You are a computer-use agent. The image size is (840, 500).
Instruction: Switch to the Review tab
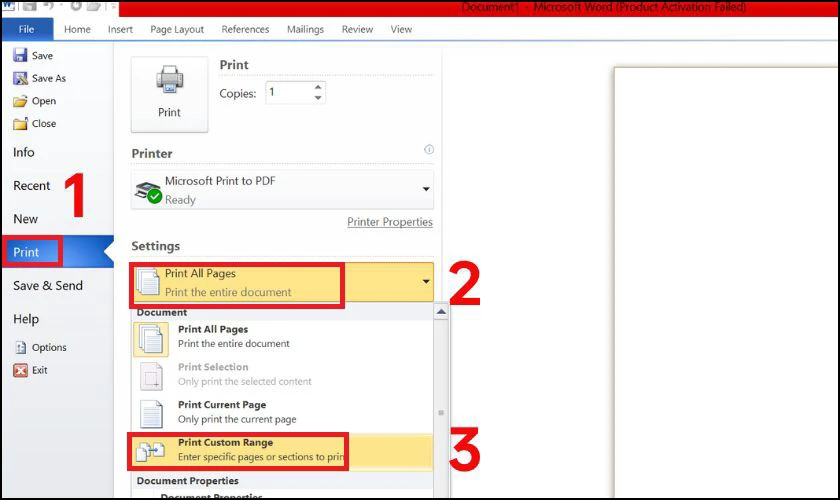(357, 29)
